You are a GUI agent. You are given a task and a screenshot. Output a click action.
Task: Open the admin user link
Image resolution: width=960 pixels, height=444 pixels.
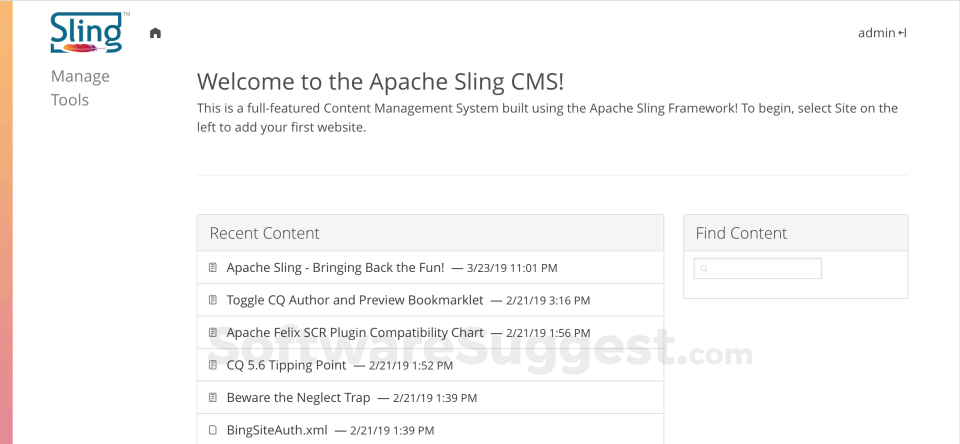(x=876, y=33)
